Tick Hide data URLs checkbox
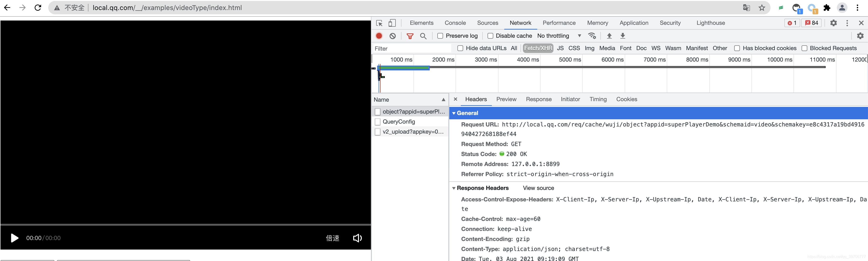The image size is (868, 261). (460, 48)
